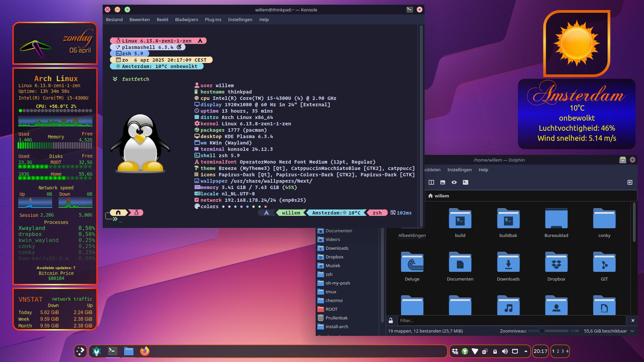
Task: Open Konsole Instellingen menu
Action: [240, 19]
